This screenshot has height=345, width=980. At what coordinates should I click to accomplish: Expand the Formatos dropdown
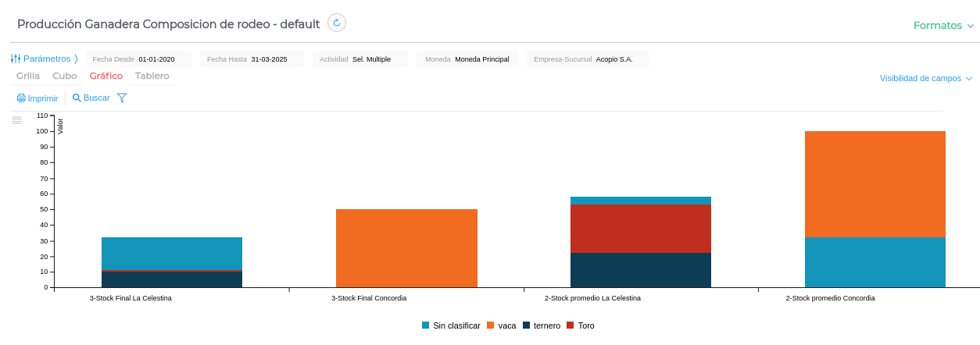[x=943, y=25]
